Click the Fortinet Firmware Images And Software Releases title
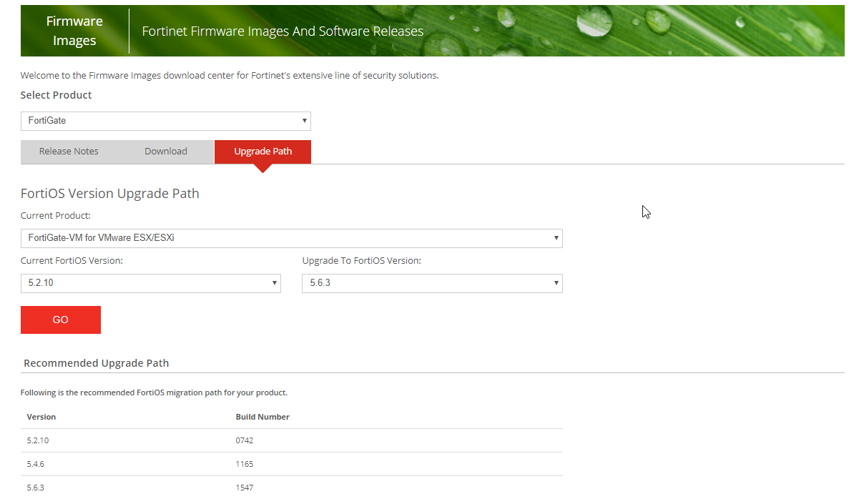 [x=283, y=31]
